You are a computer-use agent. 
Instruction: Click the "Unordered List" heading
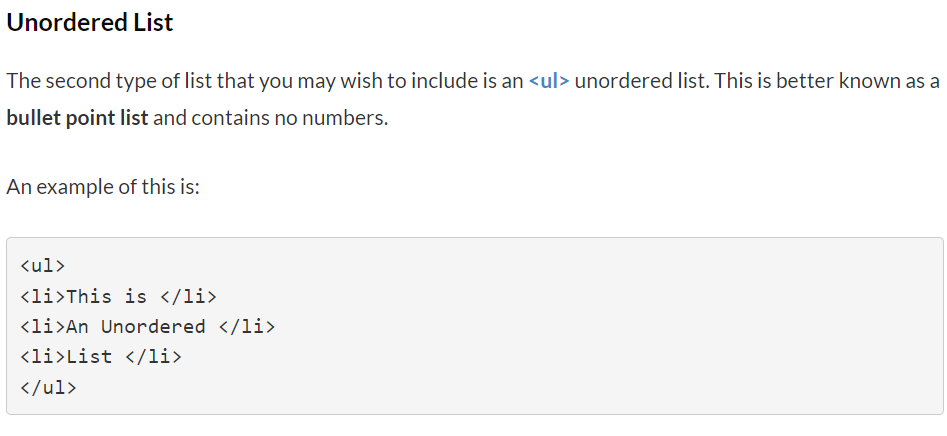tap(90, 23)
